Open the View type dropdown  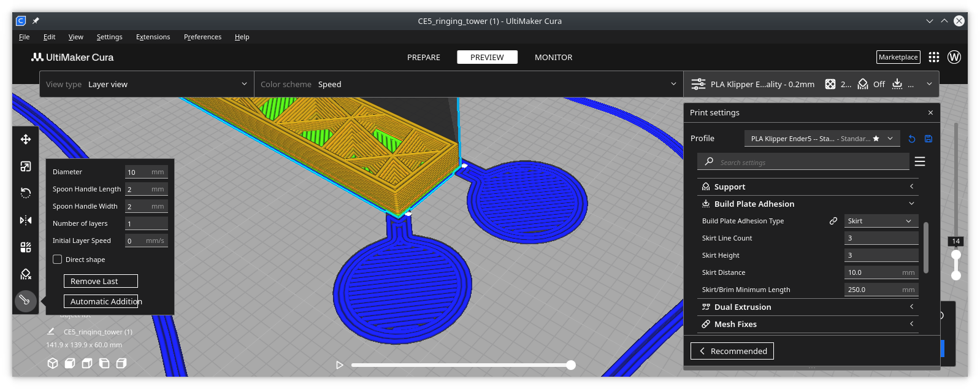coord(147,84)
